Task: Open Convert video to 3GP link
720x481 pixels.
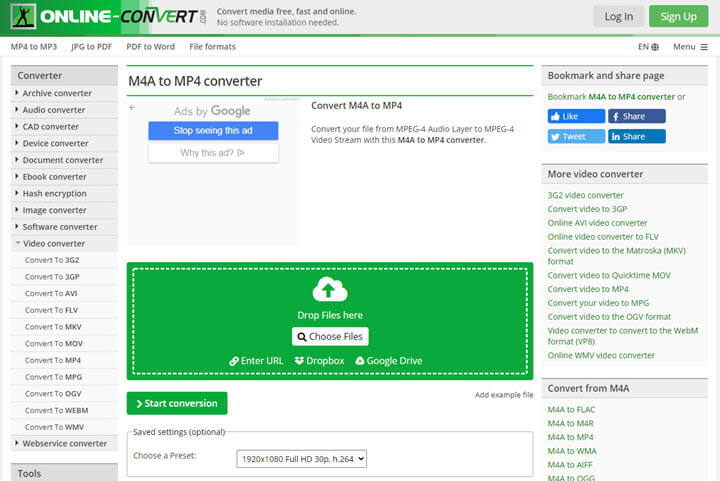Action: [x=587, y=209]
